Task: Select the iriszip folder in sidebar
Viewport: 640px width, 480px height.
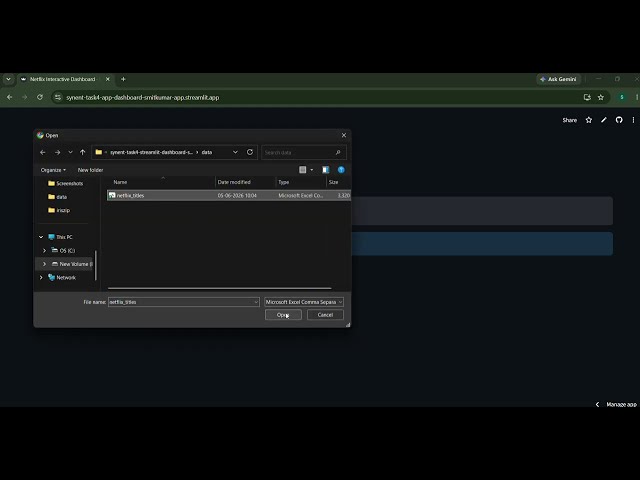Action: pos(59,210)
